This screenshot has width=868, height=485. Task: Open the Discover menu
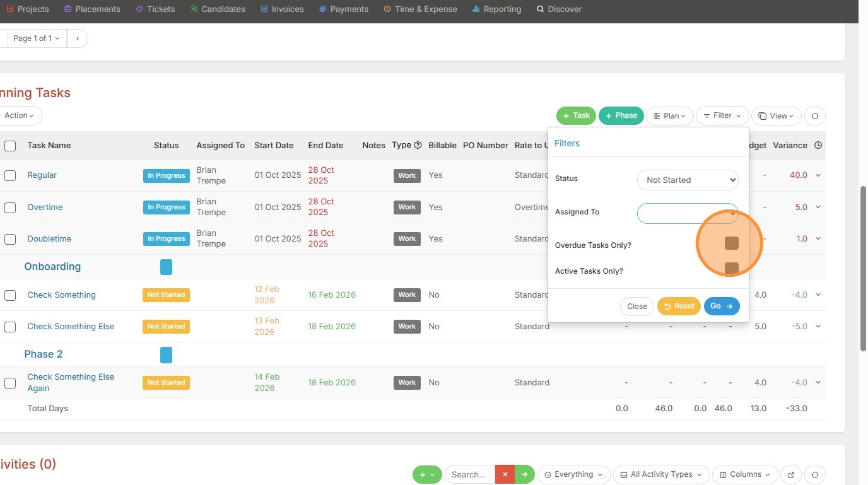point(559,9)
